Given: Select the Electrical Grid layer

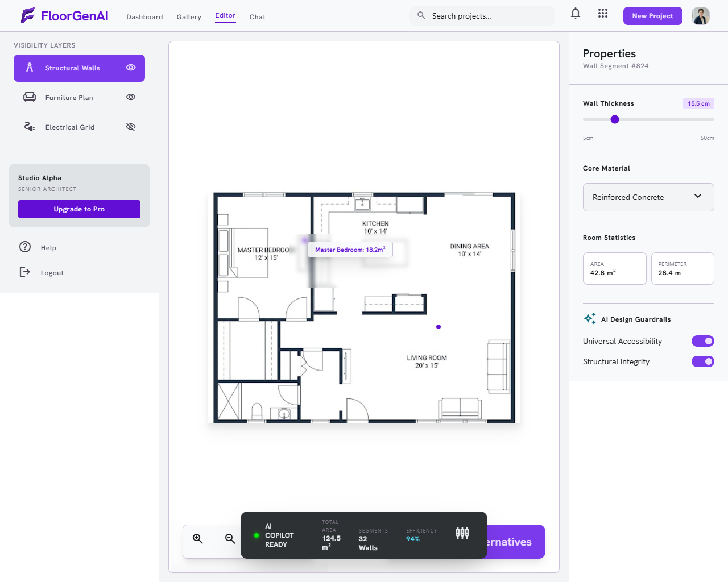Looking at the screenshot, I should tap(79, 127).
